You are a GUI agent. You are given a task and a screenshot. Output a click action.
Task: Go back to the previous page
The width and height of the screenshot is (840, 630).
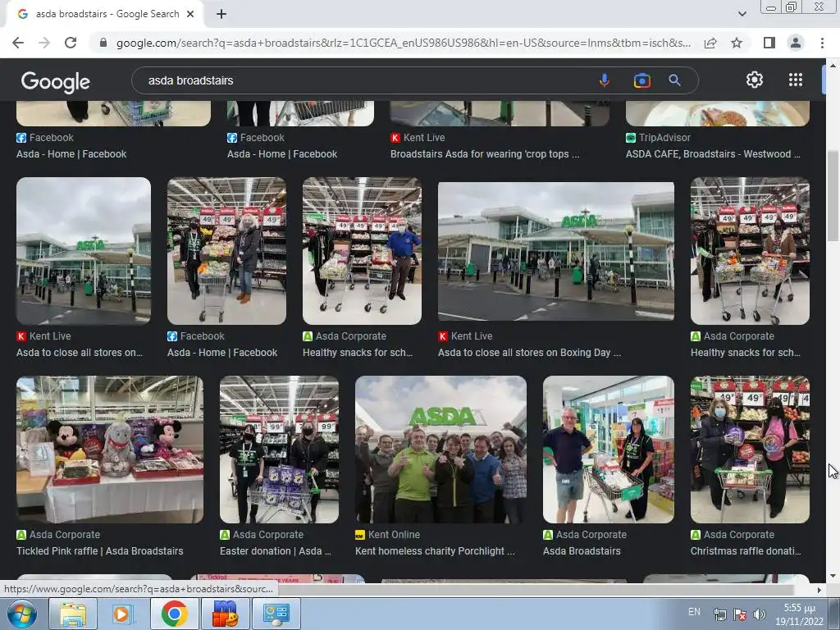pos(18,43)
